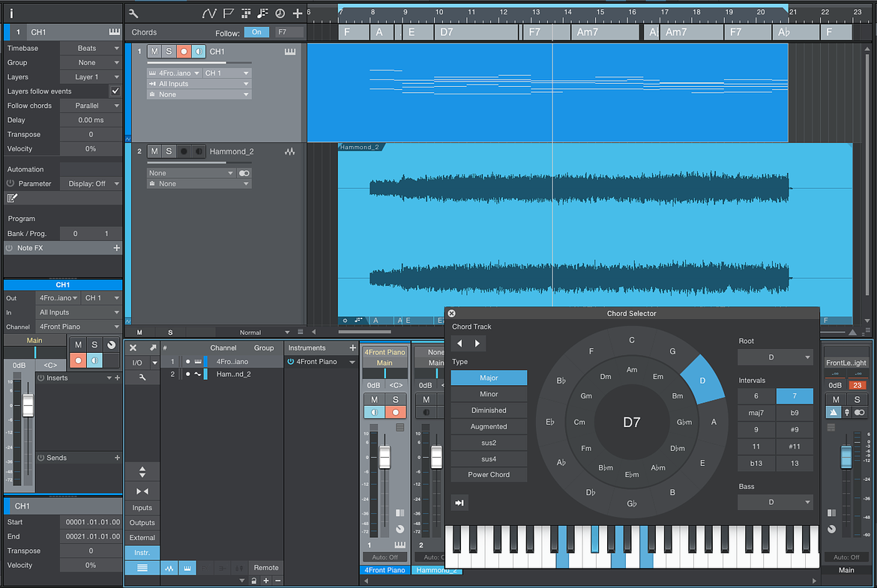
Task: Mute the Hammond_2 track
Action: pyautogui.click(x=154, y=151)
